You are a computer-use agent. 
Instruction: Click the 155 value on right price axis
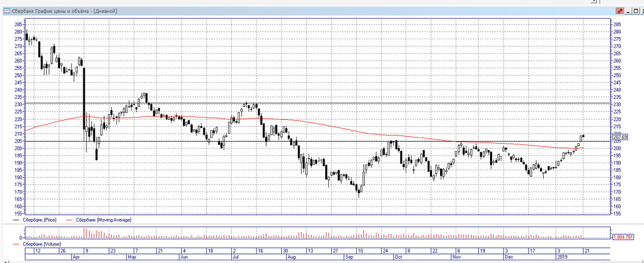point(617,214)
